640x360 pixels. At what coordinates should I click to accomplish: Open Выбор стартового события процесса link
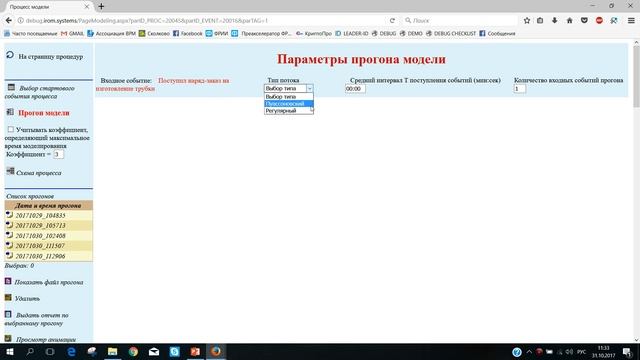coord(39,92)
